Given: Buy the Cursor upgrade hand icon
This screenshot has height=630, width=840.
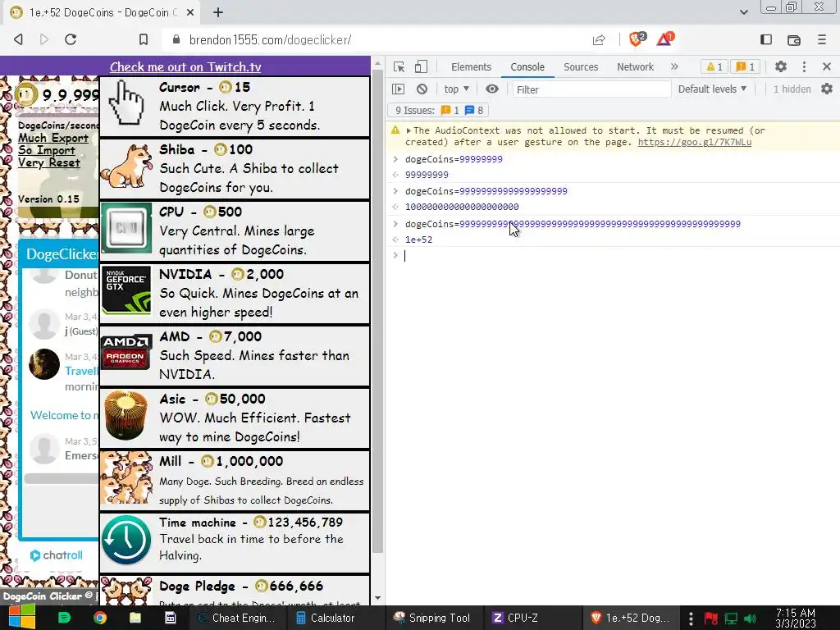Looking at the screenshot, I should tap(126, 103).
